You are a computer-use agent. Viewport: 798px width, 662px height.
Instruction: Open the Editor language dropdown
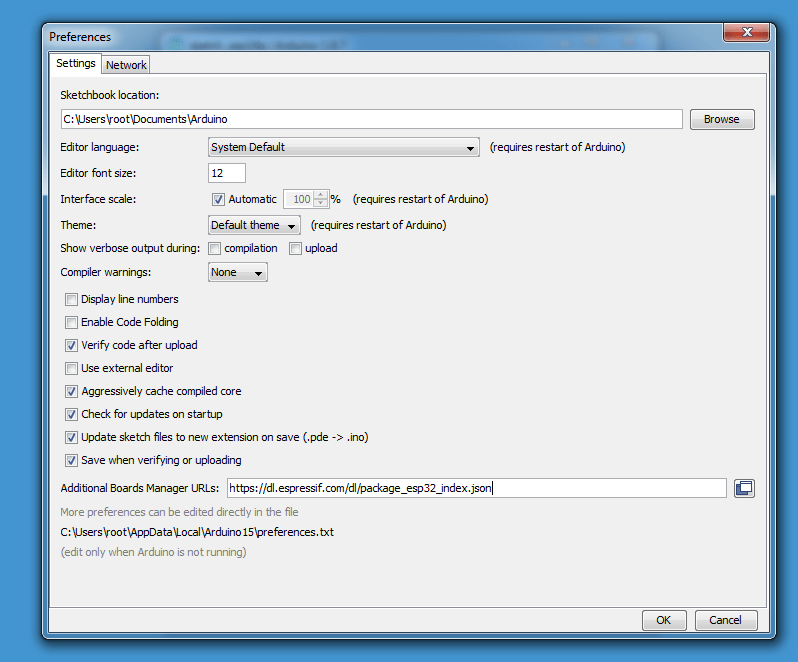[344, 147]
